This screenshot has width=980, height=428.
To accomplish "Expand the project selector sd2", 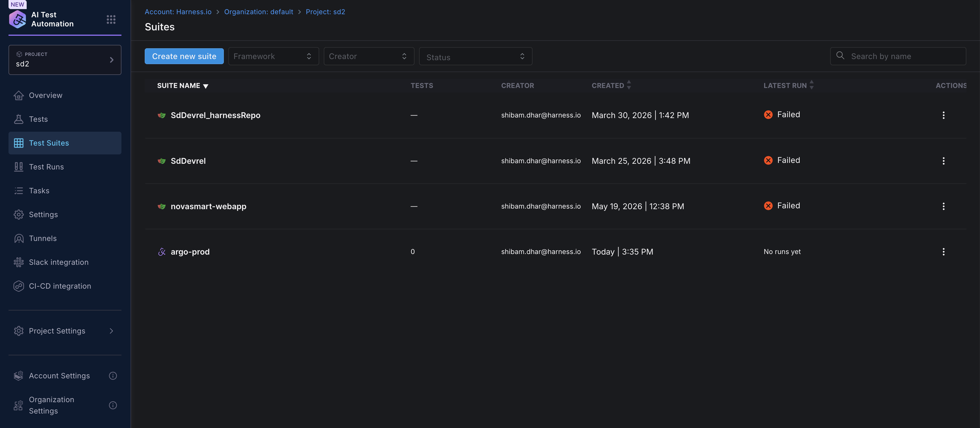I will (65, 60).
